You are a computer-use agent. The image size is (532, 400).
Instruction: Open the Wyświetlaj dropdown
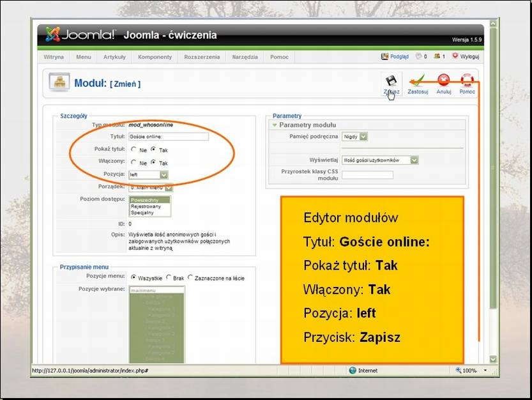pos(380,160)
